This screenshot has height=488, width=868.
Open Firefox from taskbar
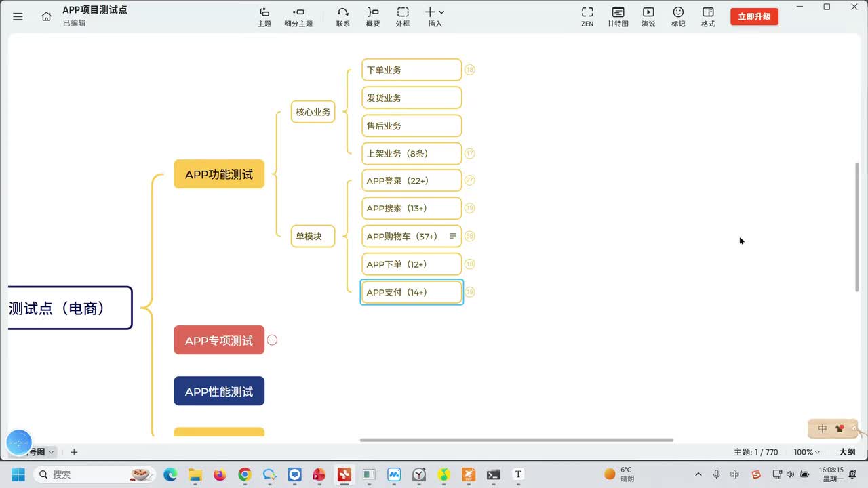pos(220,474)
